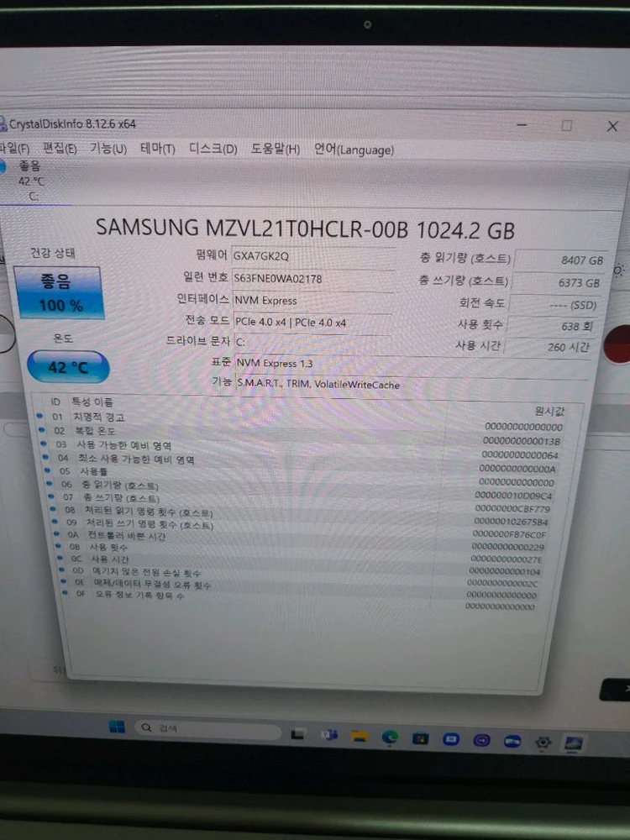Click the taskbar search box
630x840 pixels.
(208, 730)
